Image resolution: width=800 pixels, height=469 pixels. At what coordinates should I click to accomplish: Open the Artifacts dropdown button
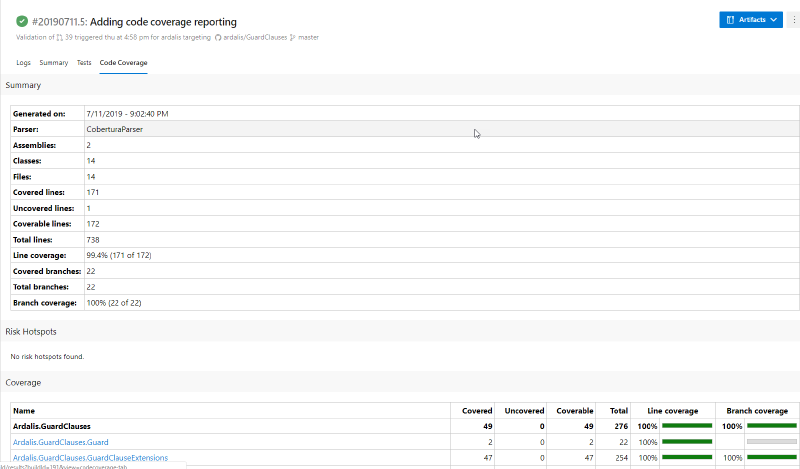click(751, 19)
